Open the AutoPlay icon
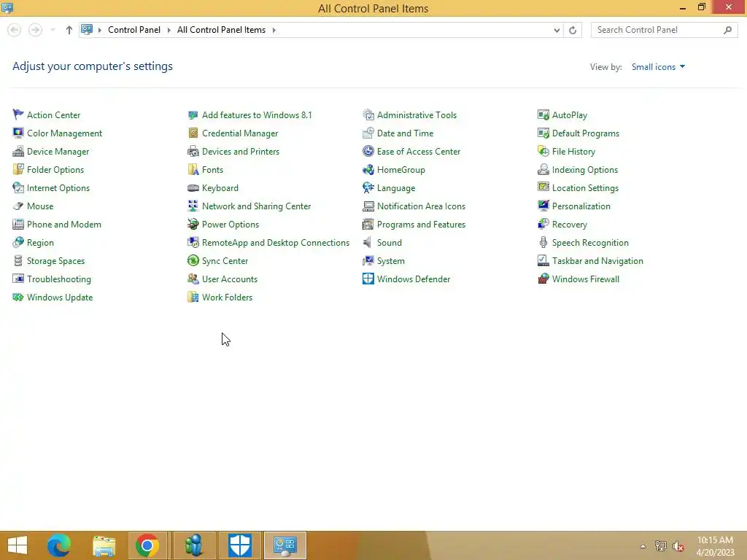747x560 pixels. [x=543, y=114]
